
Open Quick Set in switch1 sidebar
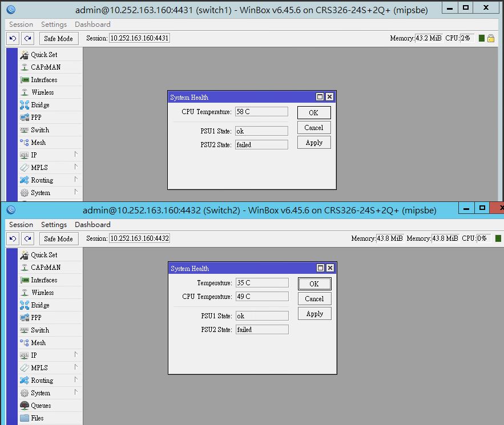tap(50, 55)
